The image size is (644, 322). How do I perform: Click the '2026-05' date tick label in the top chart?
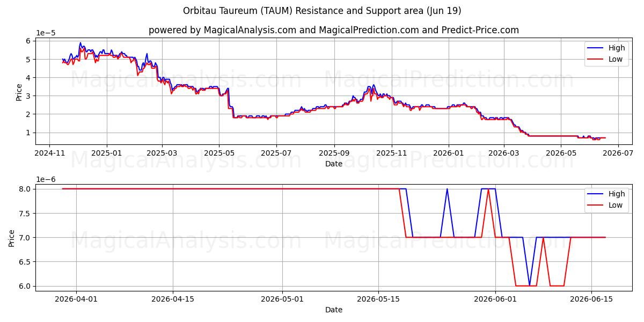[561, 154]
